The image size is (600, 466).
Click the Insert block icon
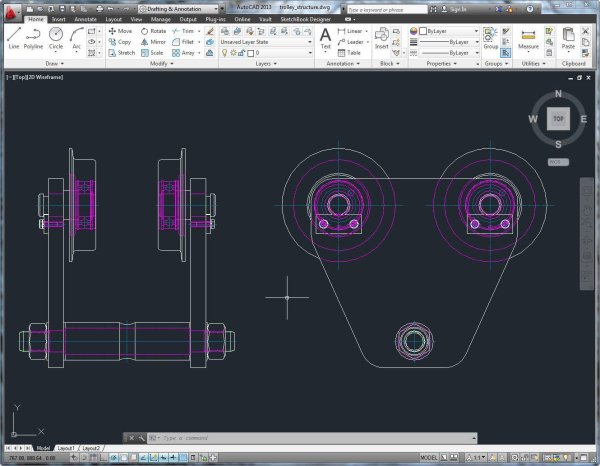coord(382,38)
